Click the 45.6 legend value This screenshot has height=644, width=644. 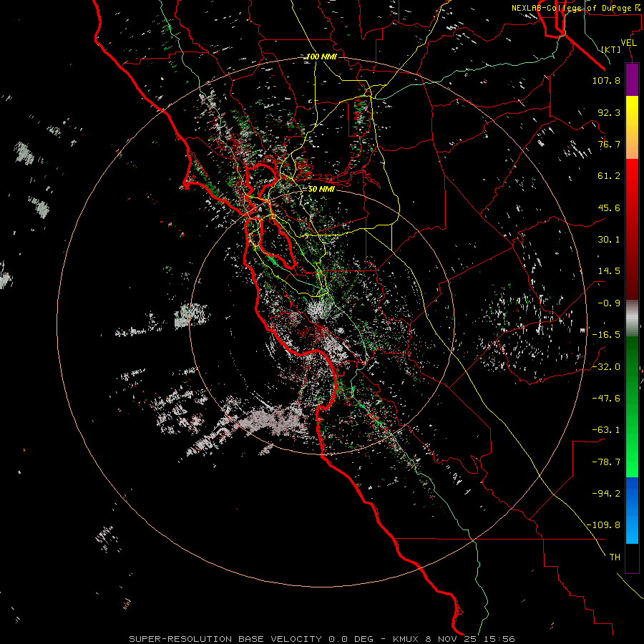609,208
